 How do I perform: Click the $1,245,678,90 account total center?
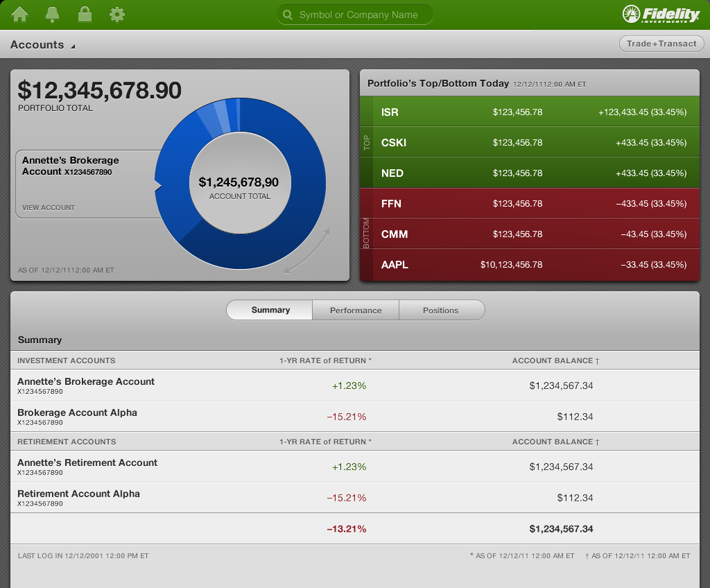click(x=239, y=182)
